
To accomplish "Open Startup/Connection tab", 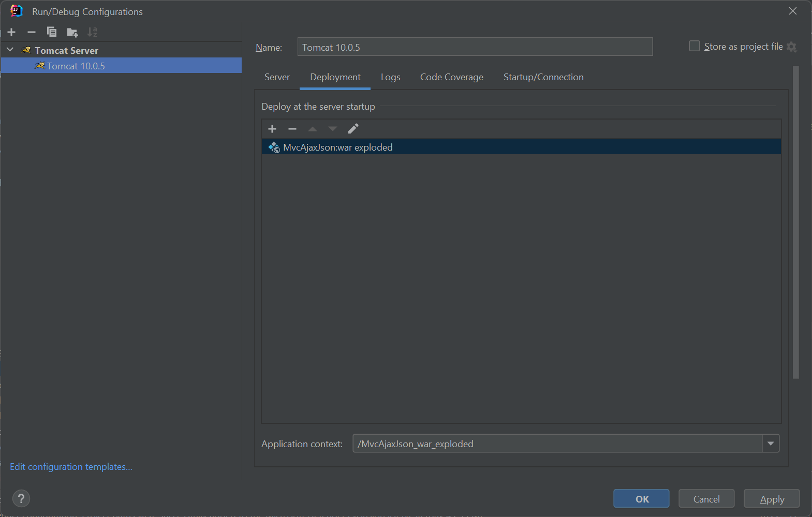I will pos(543,77).
